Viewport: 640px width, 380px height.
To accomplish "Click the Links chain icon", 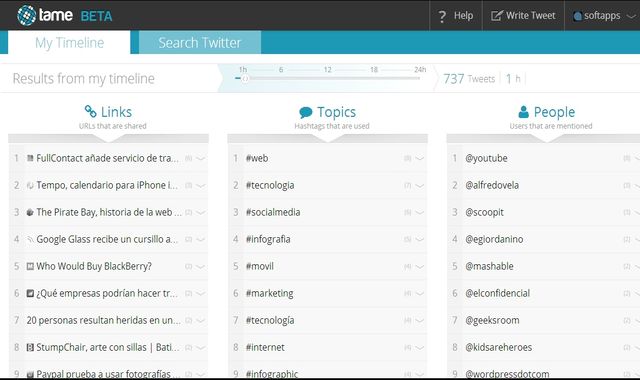I will tap(90, 111).
